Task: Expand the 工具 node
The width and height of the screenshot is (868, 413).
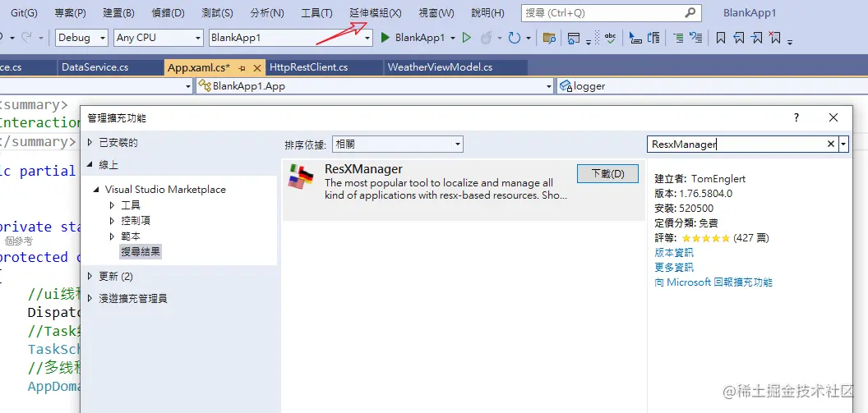Action: tap(113, 205)
